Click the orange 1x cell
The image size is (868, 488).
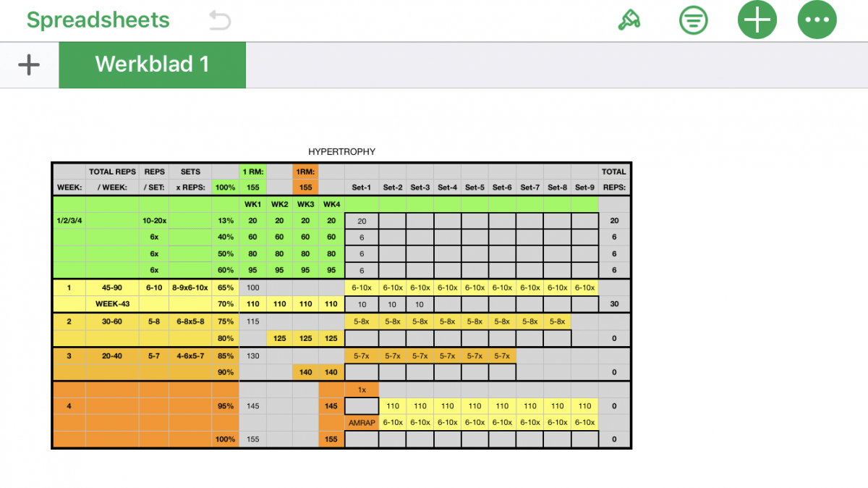click(x=362, y=390)
